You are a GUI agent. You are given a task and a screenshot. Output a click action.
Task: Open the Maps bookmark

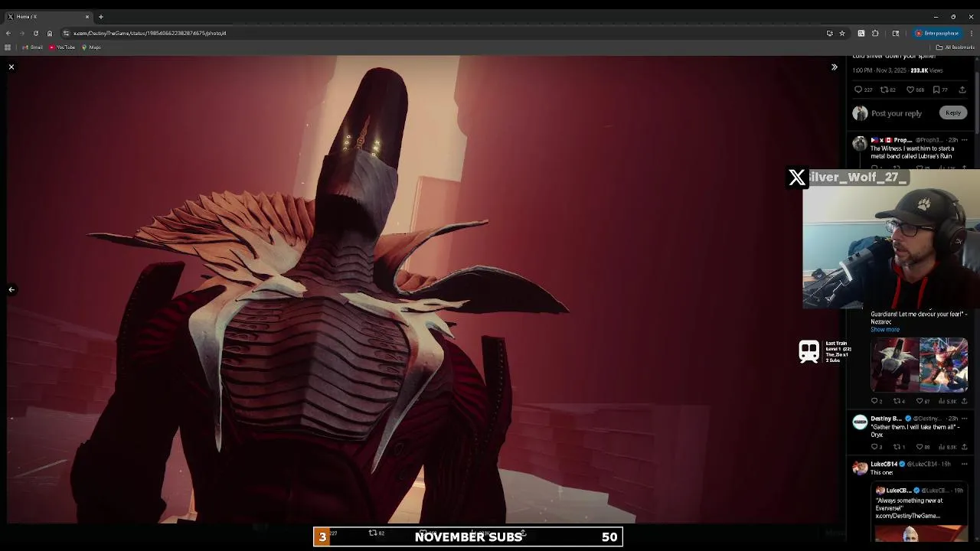point(91,47)
